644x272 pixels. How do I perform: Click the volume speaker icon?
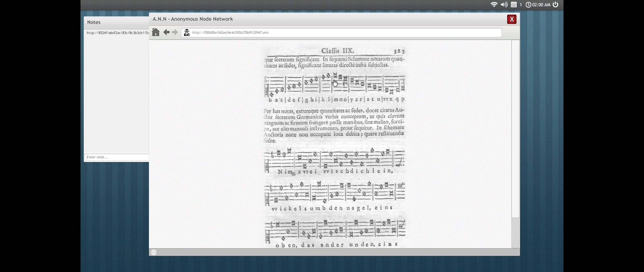pyautogui.click(x=504, y=5)
